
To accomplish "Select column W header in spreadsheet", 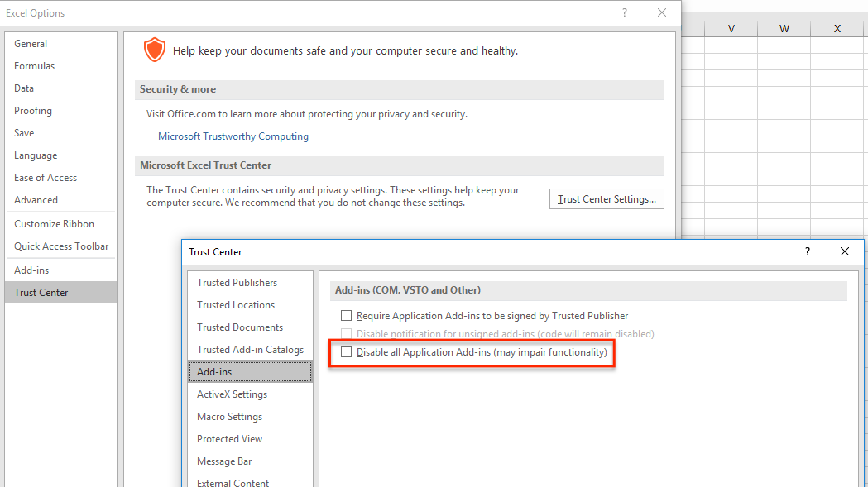I will click(x=784, y=29).
